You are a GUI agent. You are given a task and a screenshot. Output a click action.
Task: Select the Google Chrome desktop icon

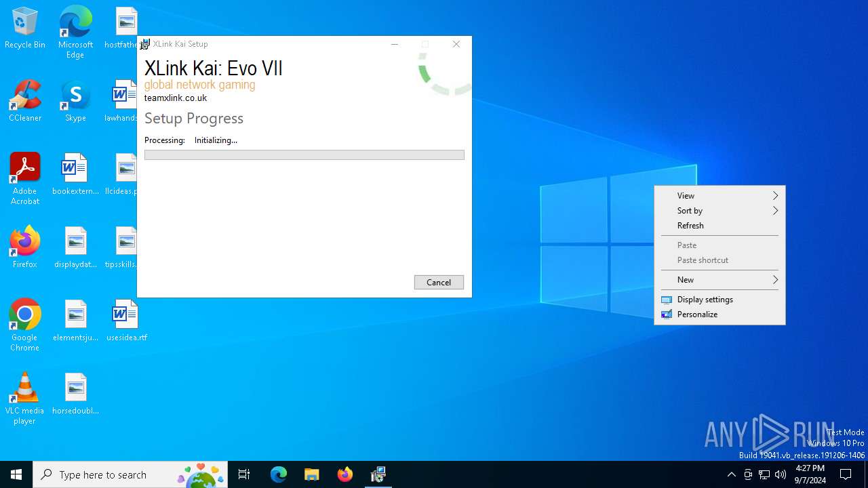click(25, 325)
